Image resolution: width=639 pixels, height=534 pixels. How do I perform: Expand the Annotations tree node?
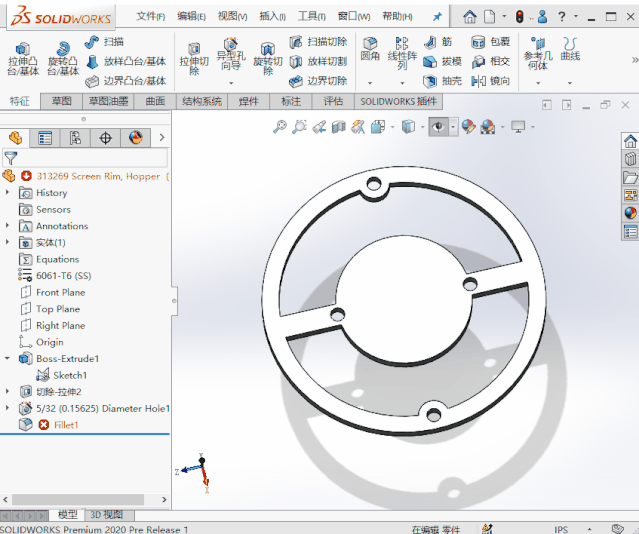tap(9, 226)
